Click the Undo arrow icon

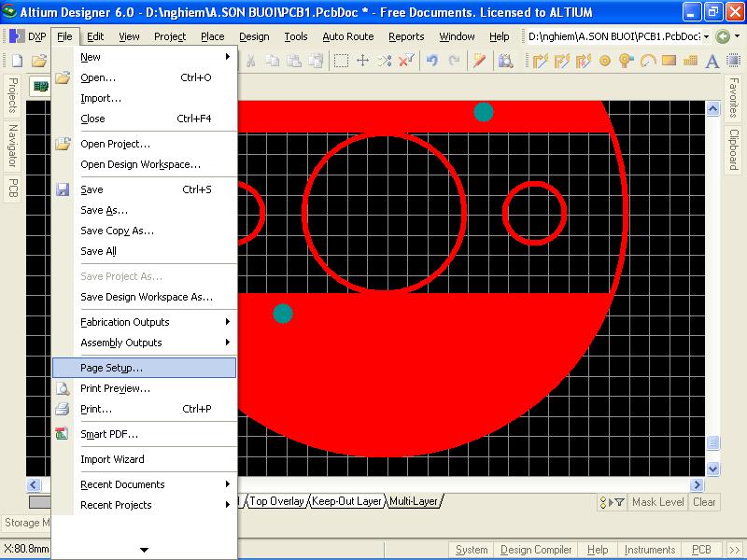click(x=432, y=61)
